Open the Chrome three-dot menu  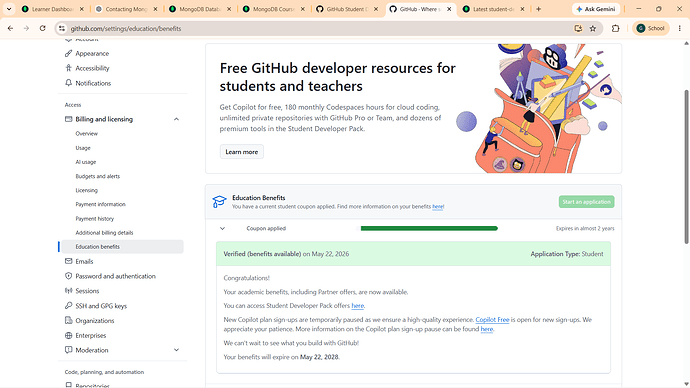click(679, 28)
